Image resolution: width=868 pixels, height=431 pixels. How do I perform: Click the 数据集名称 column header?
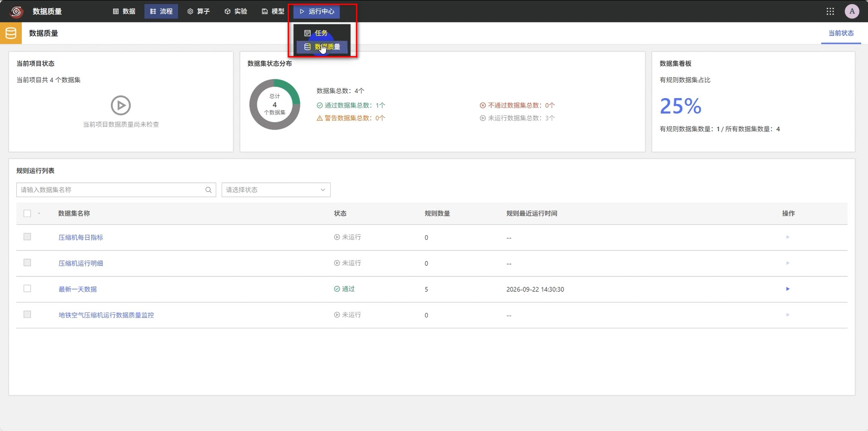coord(74,213)
